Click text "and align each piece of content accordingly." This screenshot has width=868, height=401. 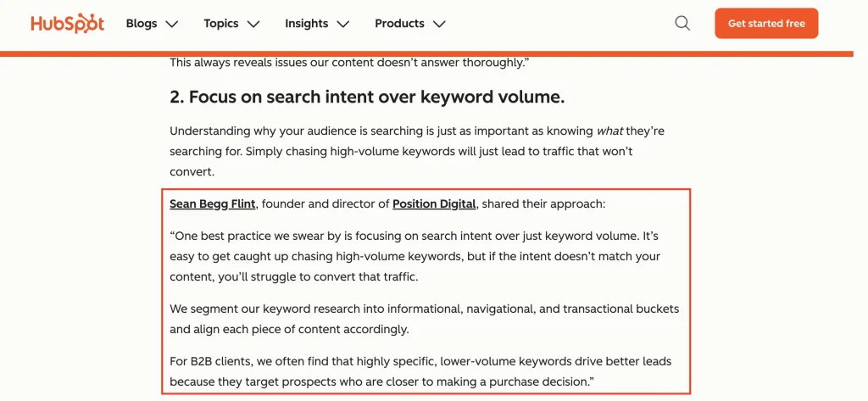click(289, 330)
